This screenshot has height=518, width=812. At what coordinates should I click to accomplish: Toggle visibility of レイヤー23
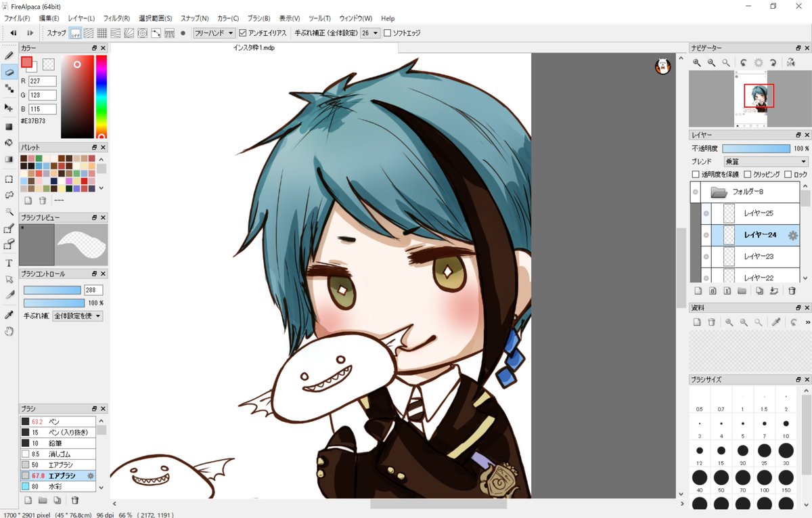[x=706, y=257]
